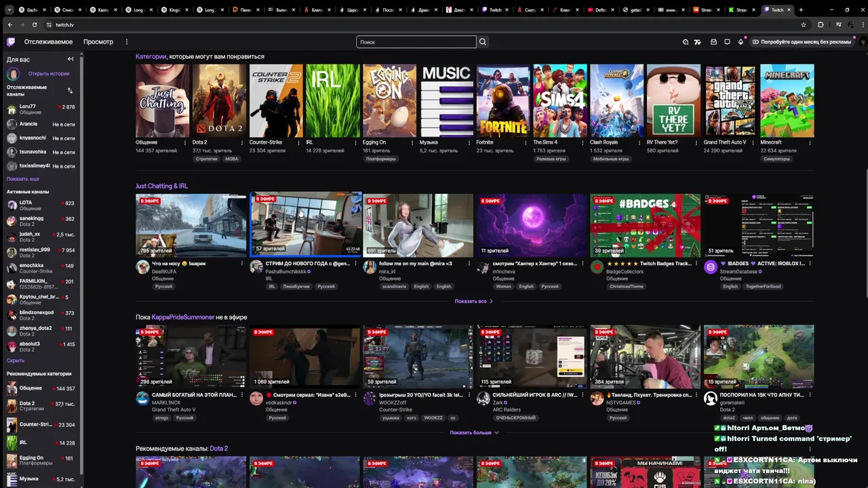Screen dimensions: 868x488
Task: Open Egging On in recommended categories sidebar
Action: (x=41, y=460)
